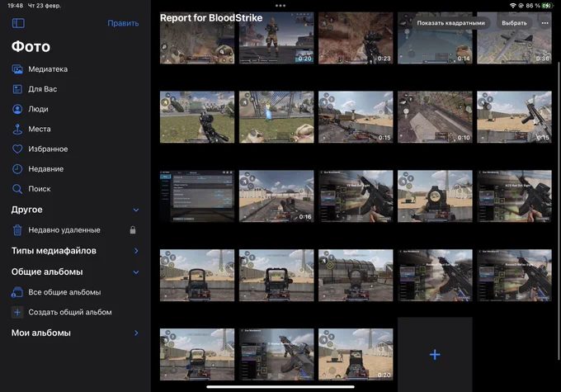Click the lock icon beside Недавно удаленные
This screenshot has height=392, width=561.
[133, 229]
